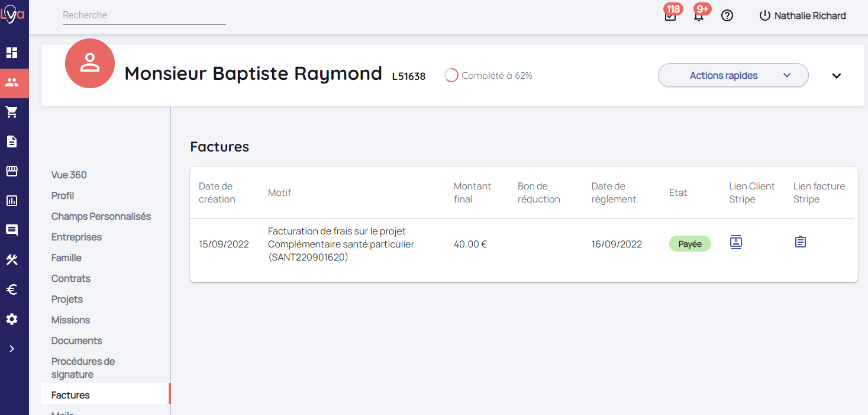Click the Payée status badge
868x415 pixels.
(x=690, y=244)
